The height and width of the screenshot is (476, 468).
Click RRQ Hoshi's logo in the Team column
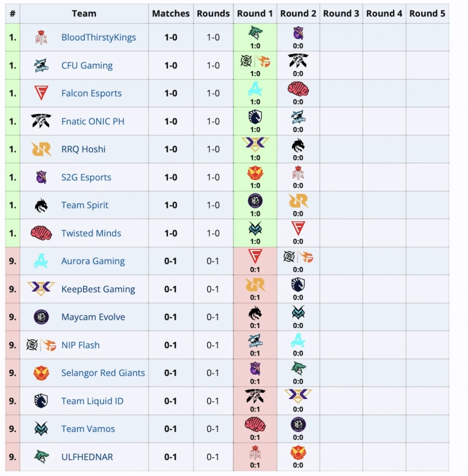(x=41, y=149)
